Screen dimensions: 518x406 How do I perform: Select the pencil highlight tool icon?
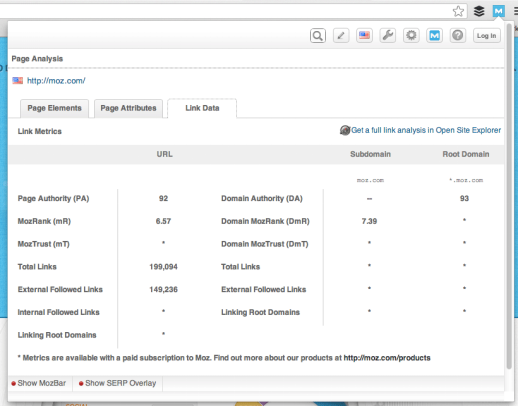[341, 35]
